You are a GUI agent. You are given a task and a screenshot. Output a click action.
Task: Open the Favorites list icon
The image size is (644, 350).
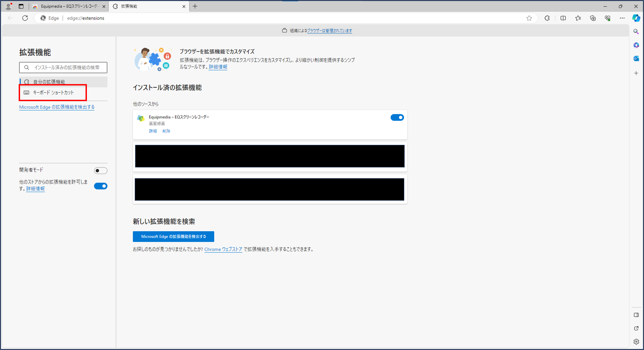point(578,18)
